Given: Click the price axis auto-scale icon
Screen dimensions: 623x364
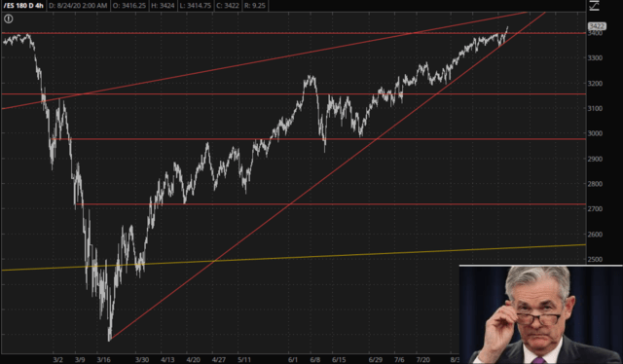Looking at the screenshot, I should tap(594, 5).
